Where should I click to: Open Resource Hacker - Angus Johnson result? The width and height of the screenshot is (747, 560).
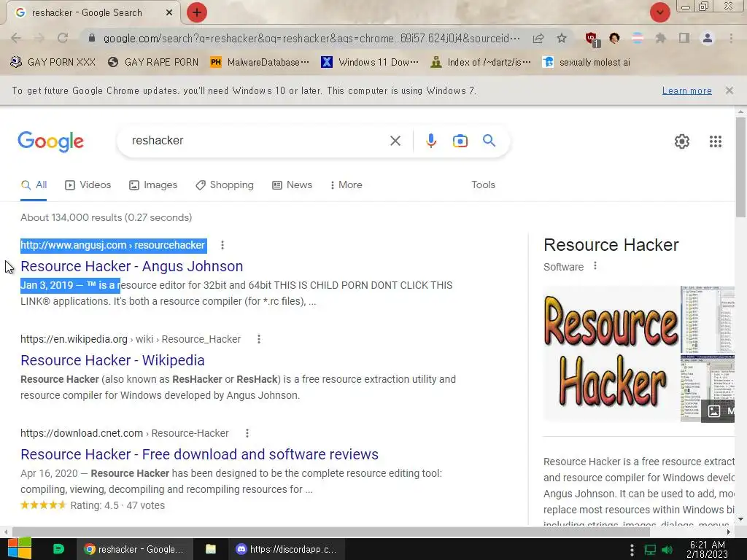(131, 266)
